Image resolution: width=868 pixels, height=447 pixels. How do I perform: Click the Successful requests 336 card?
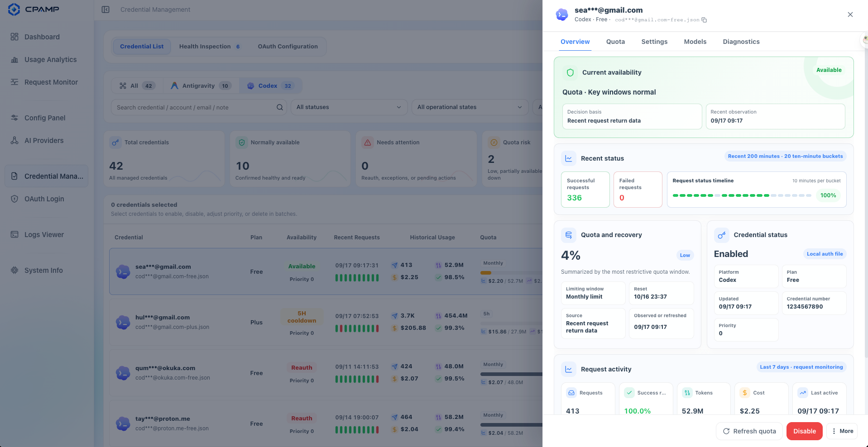[x=585, y=190]
